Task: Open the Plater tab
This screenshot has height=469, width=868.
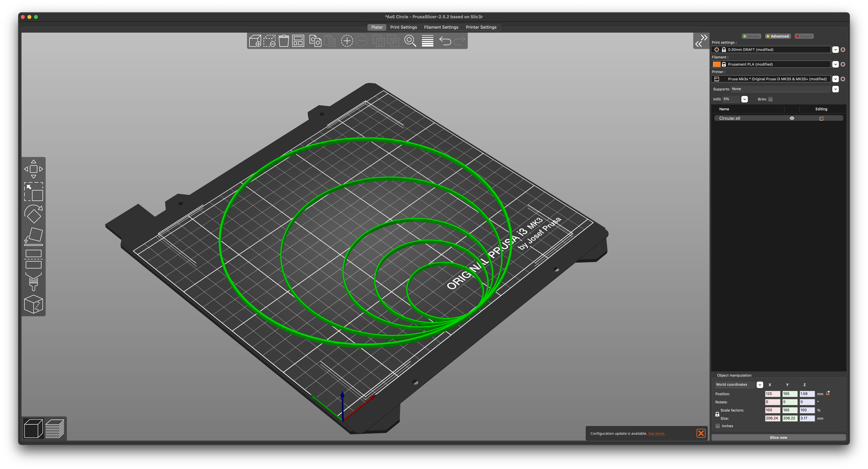Action: click(x=377, y=27)
